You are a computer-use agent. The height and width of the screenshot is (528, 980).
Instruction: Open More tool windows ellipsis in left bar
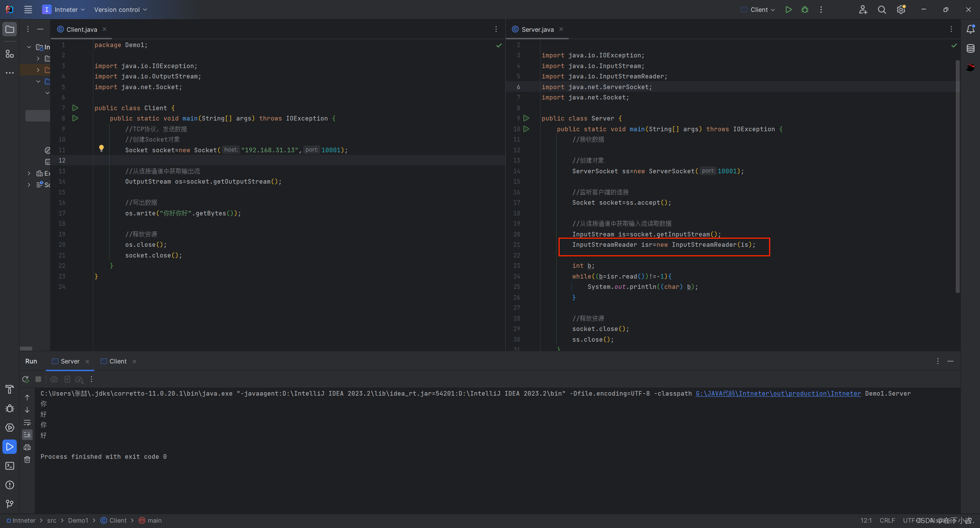click(10, 73)
